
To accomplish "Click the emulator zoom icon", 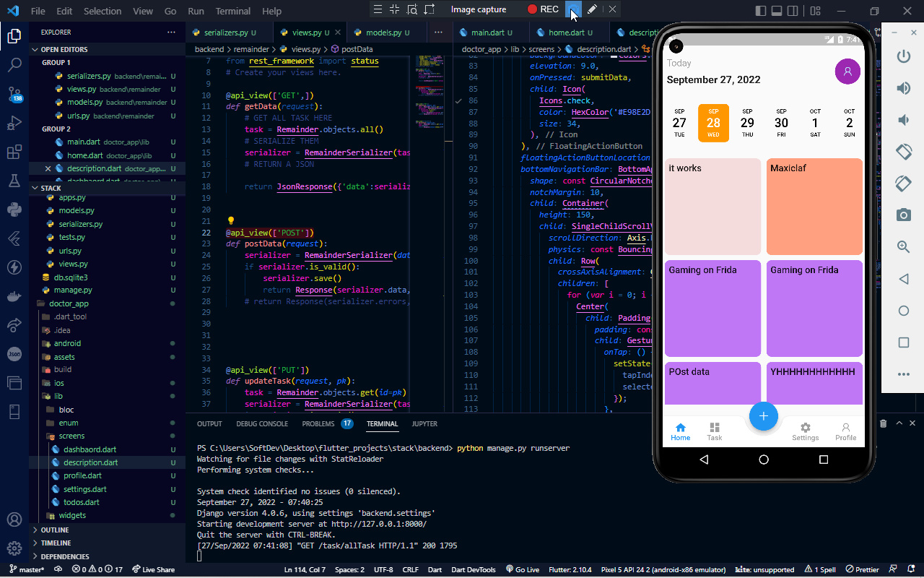I will click(903, 247).
